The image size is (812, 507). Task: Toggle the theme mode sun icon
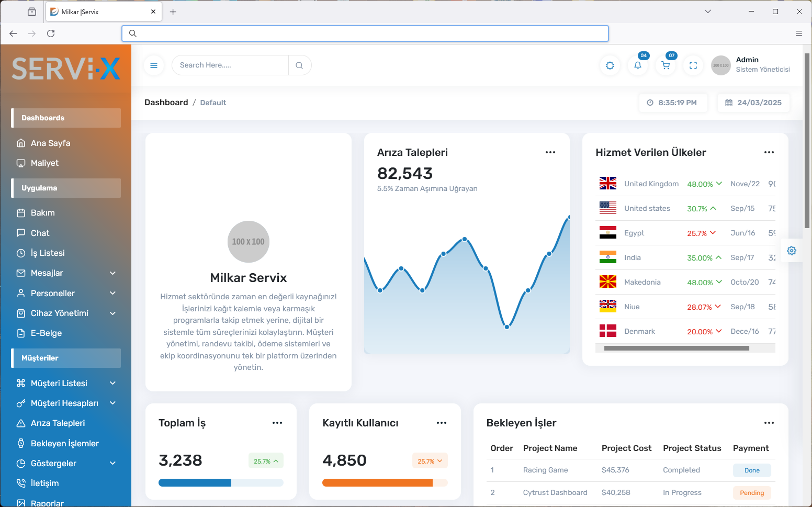(610, 65)
